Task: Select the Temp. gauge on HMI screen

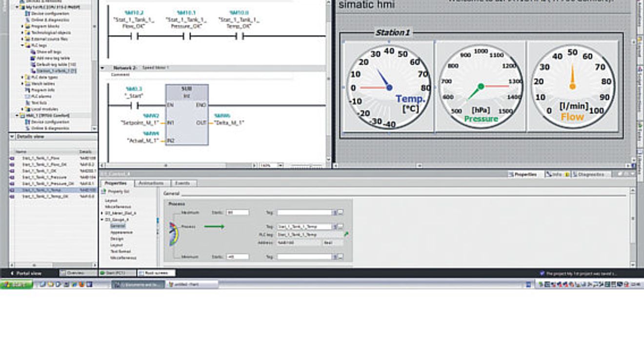Action: point(389,87)
